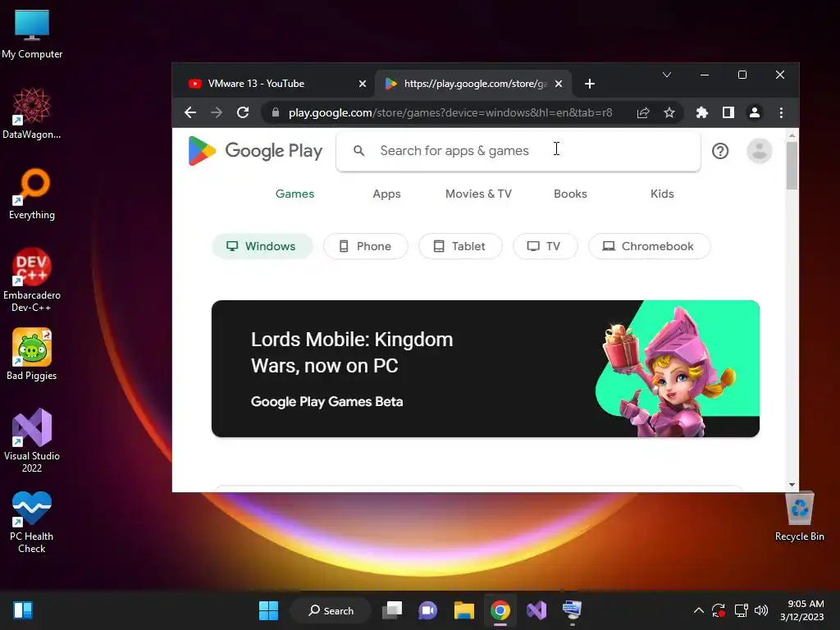This screenshot has height=630, width=840.
Task: Click the Chrome back arrow
Action: pyautogui.click(x=190, y=112)
